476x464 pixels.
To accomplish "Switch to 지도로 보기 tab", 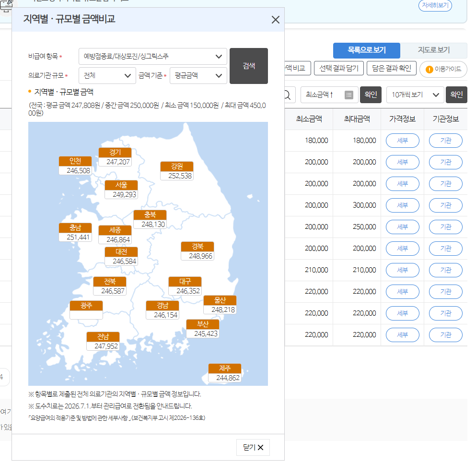I will 433,50.
